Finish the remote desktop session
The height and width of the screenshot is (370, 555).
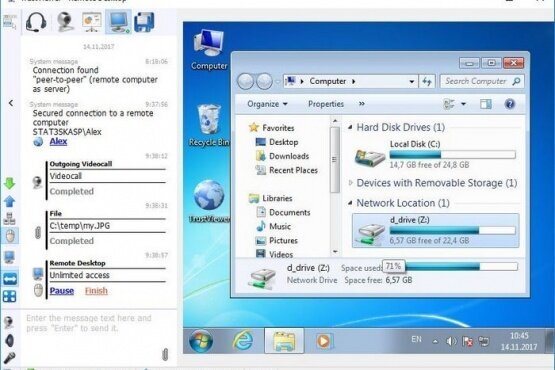tap(96, 291)
